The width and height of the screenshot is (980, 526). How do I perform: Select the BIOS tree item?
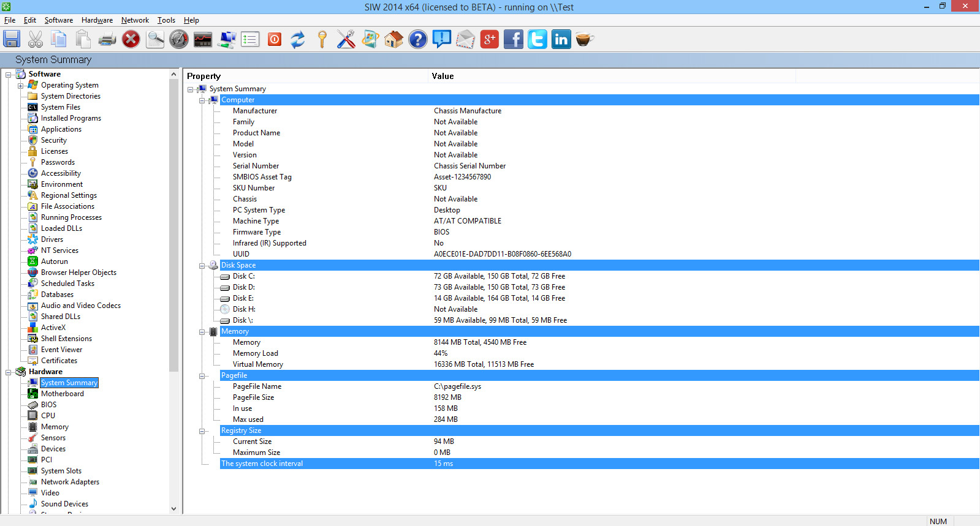click(x=48, y=405)
